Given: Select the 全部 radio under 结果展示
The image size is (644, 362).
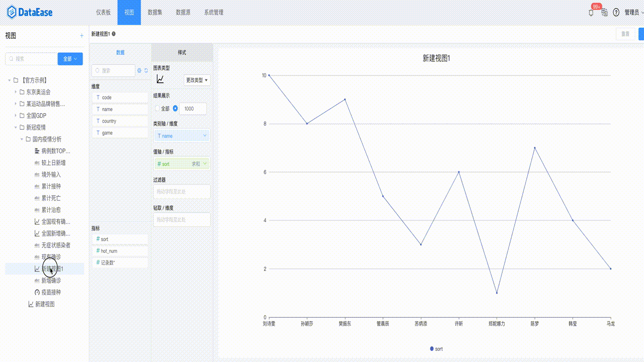Looking at the screenshot, I should (157, 109).
